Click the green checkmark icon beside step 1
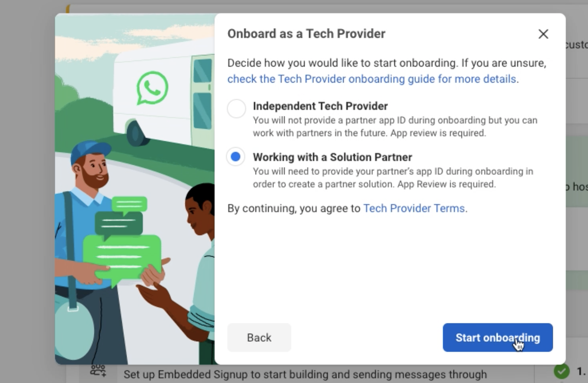The image size is (588, 383). 561,371
